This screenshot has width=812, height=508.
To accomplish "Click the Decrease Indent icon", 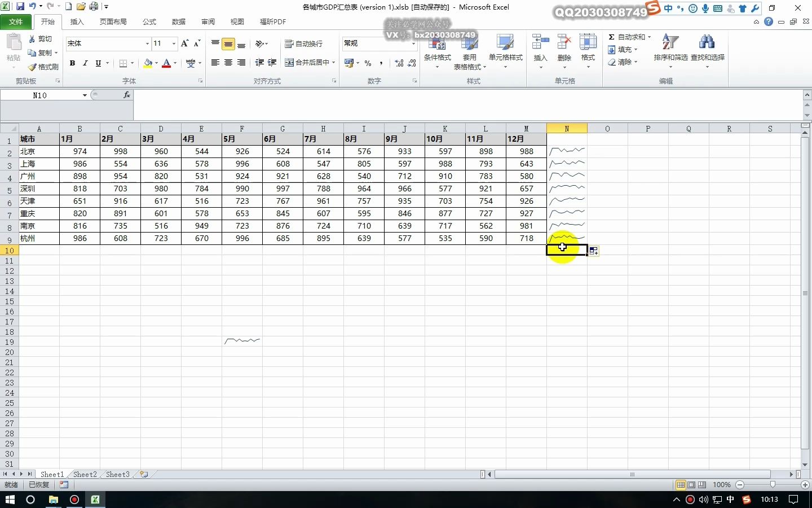I will [x=259, y=63].
